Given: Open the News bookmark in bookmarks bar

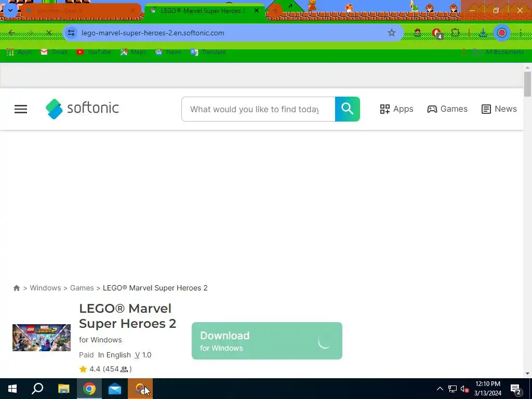Looking at the screenshot, I should tap(168, 52).
